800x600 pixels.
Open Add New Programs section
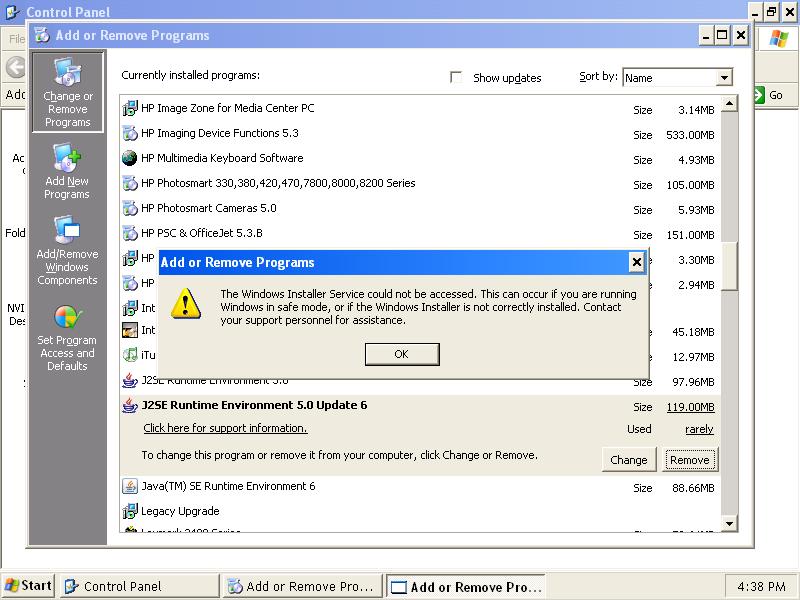67,171
